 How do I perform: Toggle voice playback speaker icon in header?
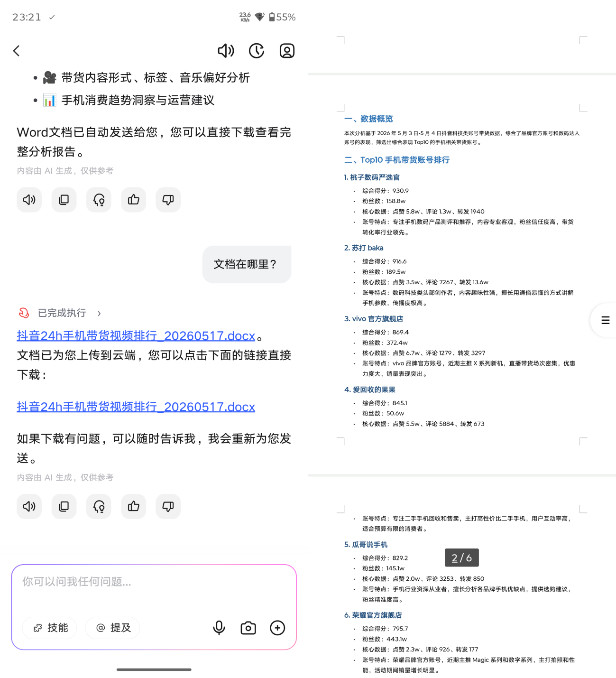(226, 51)
